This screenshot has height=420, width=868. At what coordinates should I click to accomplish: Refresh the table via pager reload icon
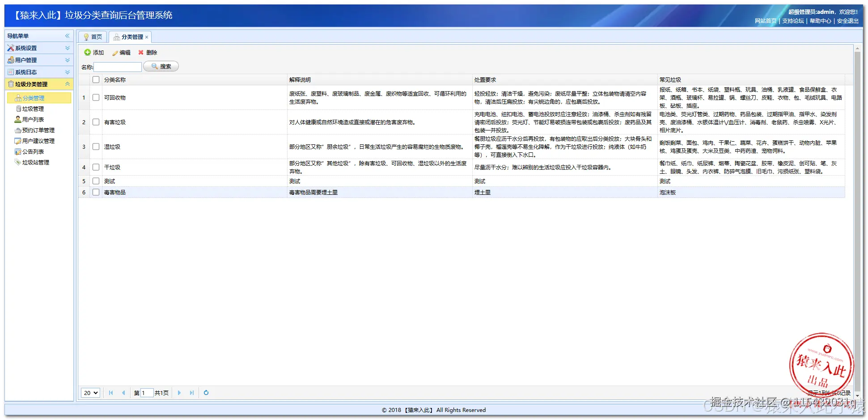click(206, 393)
